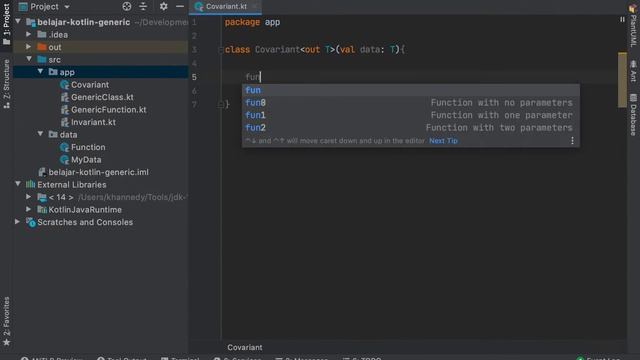Click the project module icon for belajar-kotlin-generic
Image resolution: width=640 pixels, height=360 pixels.
tap(31, 22)
